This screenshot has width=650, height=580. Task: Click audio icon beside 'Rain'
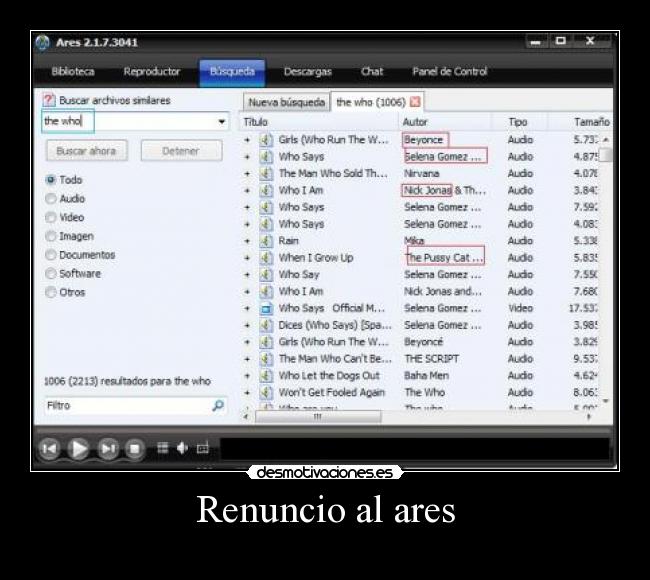266,241
